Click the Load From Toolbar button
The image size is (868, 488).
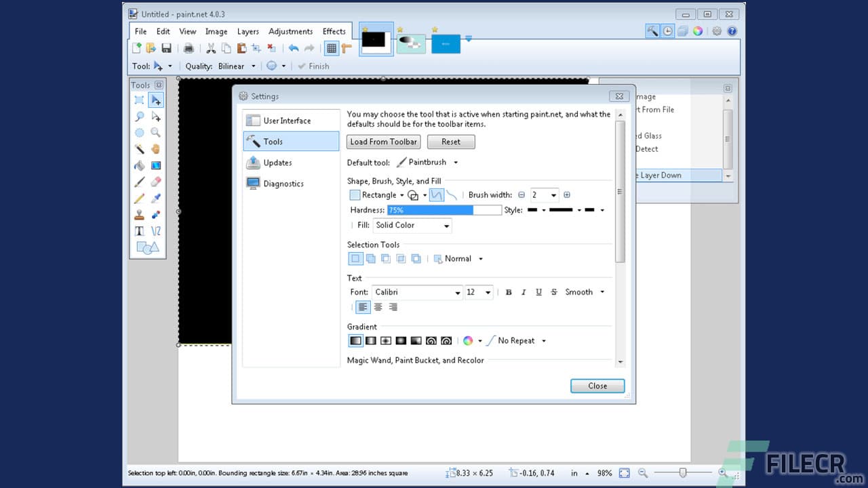click(x=383, y=142)
